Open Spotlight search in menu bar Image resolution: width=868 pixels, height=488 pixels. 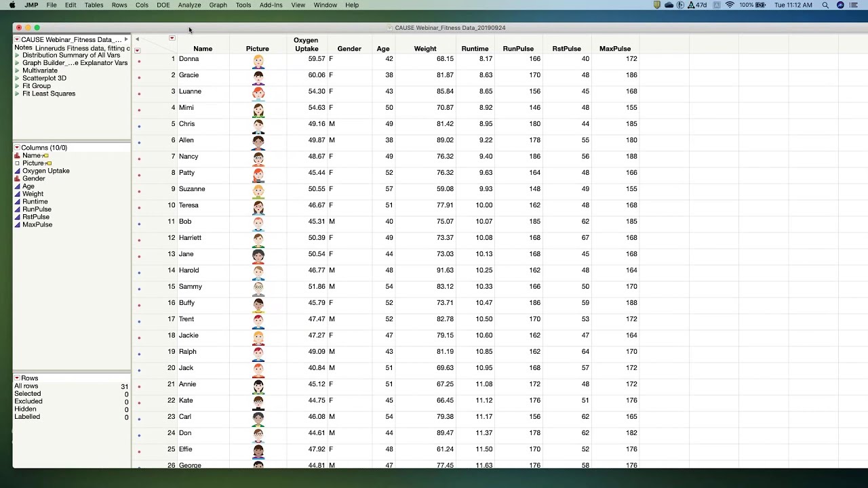click(x=825, y=5)
